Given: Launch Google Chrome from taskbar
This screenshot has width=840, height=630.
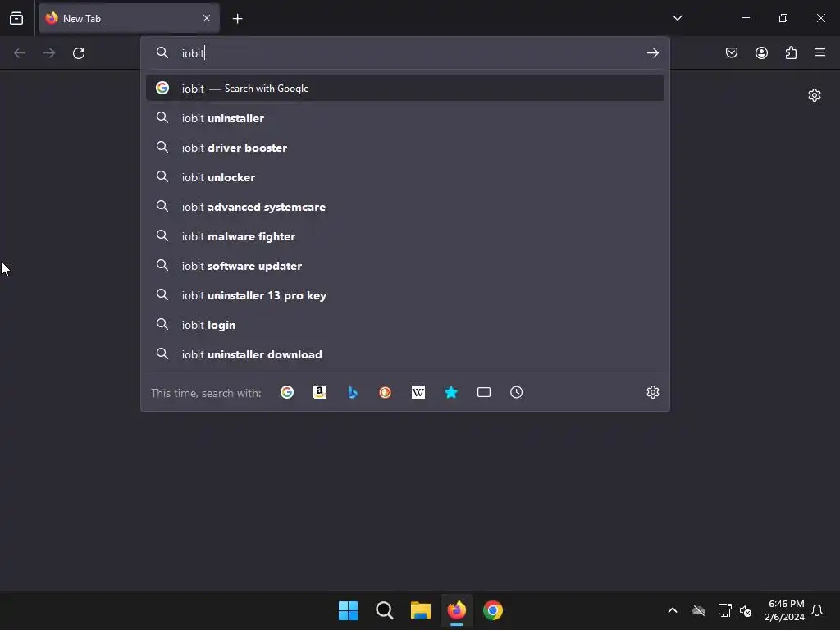Looking at the screenshot, I should [493, 610].
